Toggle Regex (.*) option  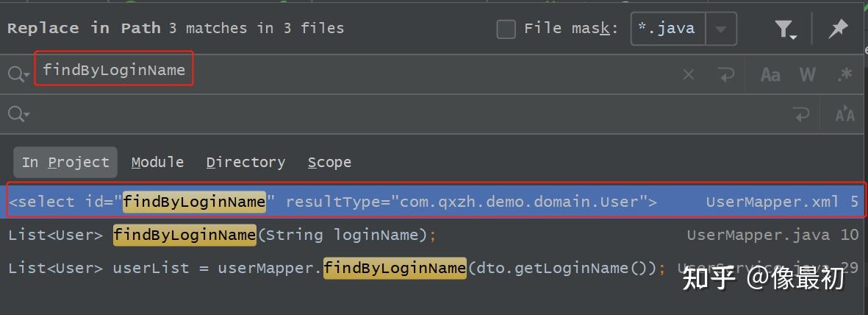point(844,74)
